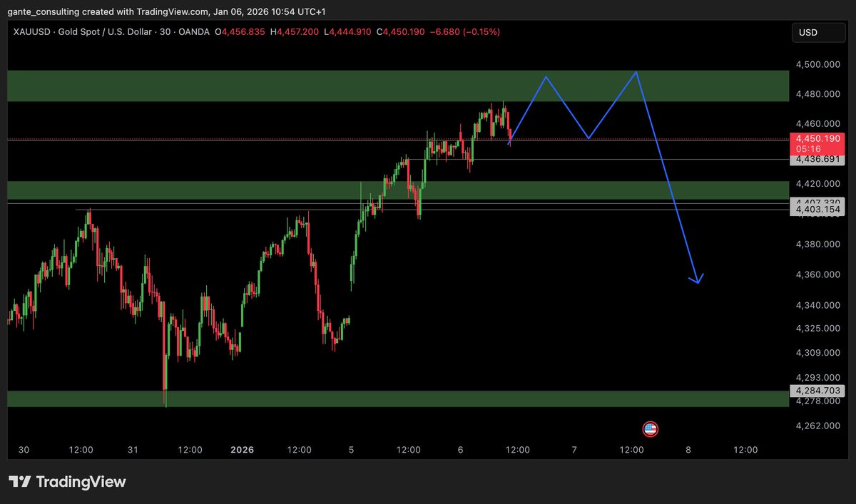This screenshot has width=856, height=504.
Task: Click the 4,403.154 horizontal line price label
Action: (817, 210)
